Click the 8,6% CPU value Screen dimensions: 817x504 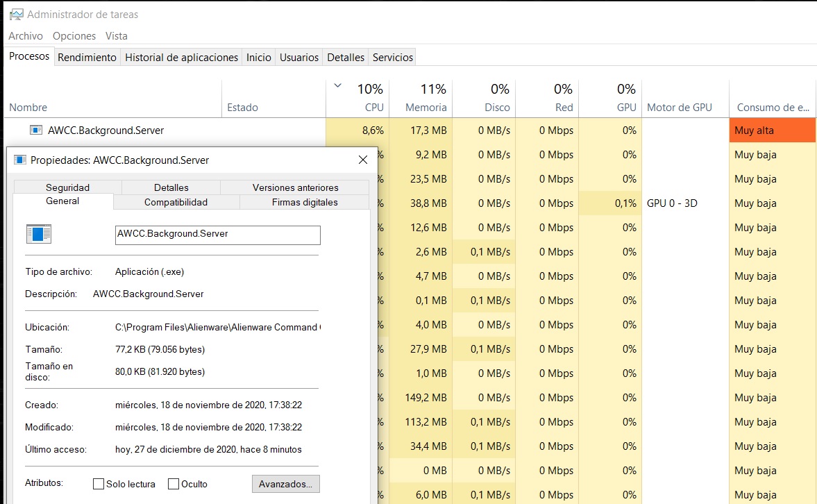[373, 131]
